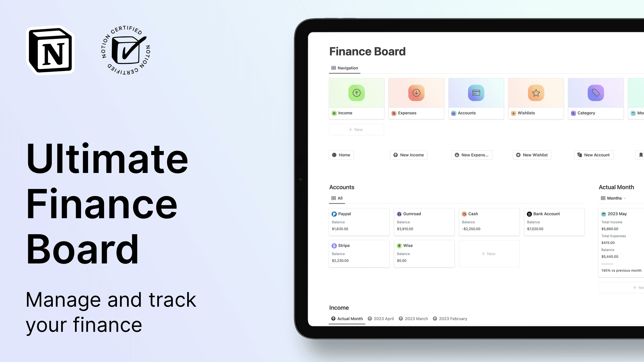Click the Wishlists star icon
This screenshot has height=362, width=644.
tap(536, 93)
